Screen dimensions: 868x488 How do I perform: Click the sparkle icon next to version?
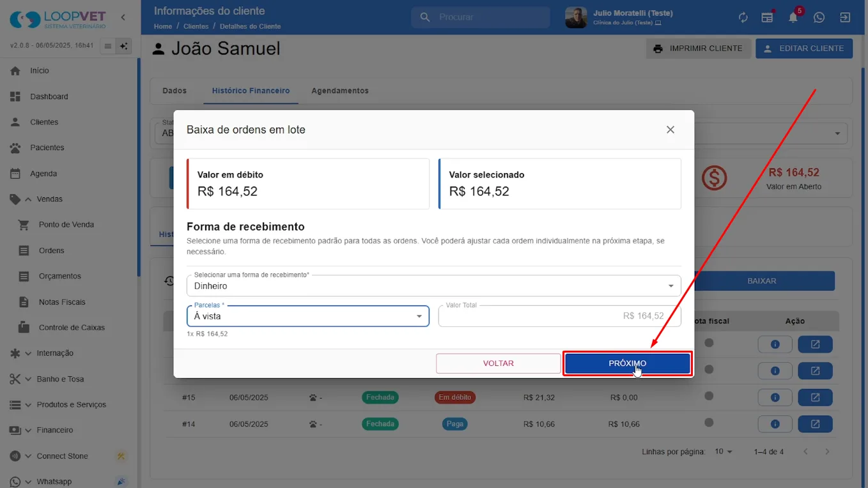(x=124, y=46)
